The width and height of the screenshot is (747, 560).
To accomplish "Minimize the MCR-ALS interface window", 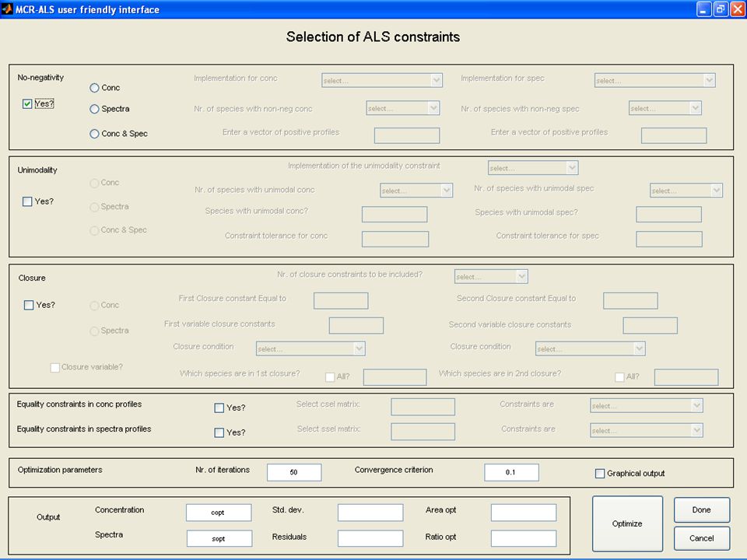I will click(x=703, y=9).
